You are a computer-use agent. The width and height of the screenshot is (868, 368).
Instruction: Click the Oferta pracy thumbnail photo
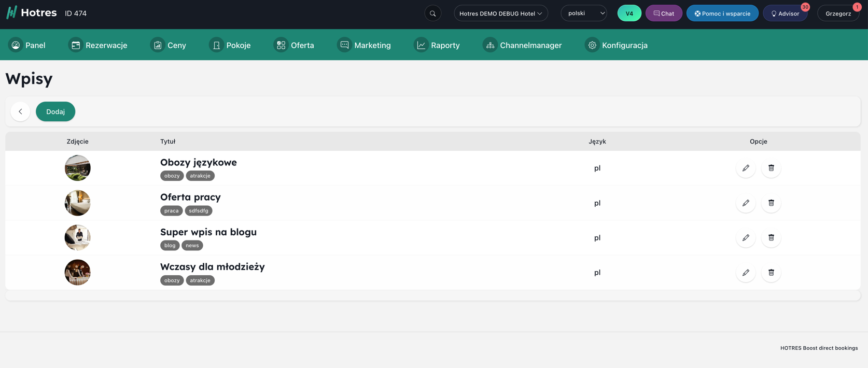[x=78, y=203]
